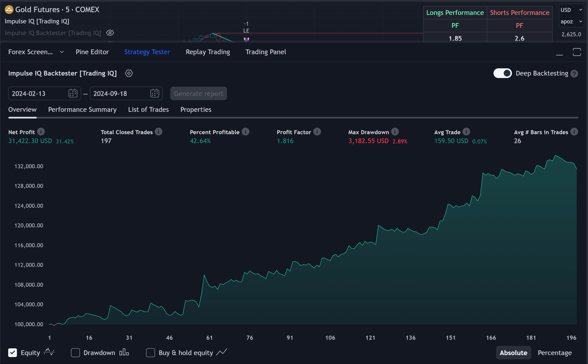Enable Buy & hold equity checkbox
The height and width of the screenshot is (364, 588).
click(x=150, y=353)
